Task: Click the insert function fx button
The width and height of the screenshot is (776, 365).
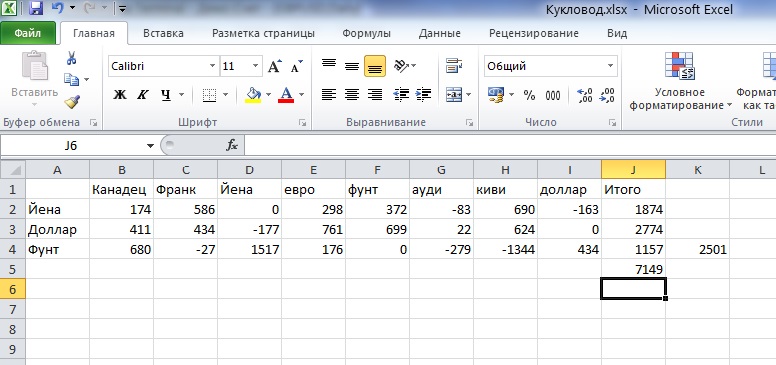Action: click(x=232, y=145)
